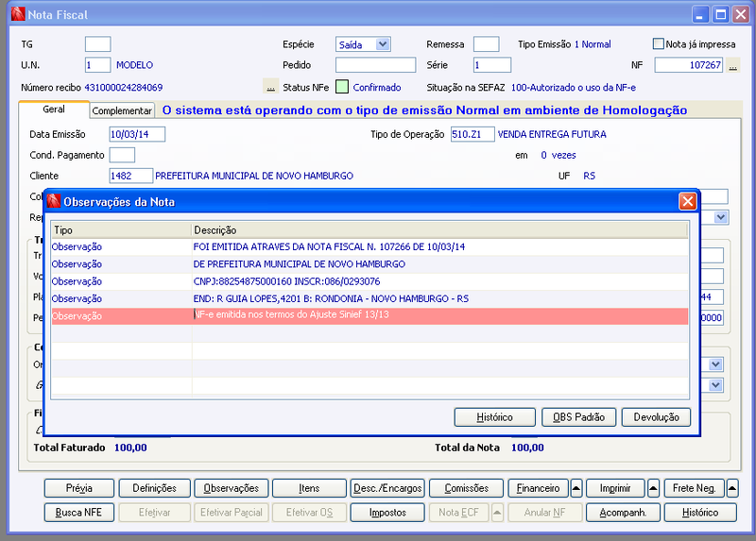The image size is (756, 541).
Task: Click Tipo cell Observação in highlighted pink row
Action: pos(122,316)
